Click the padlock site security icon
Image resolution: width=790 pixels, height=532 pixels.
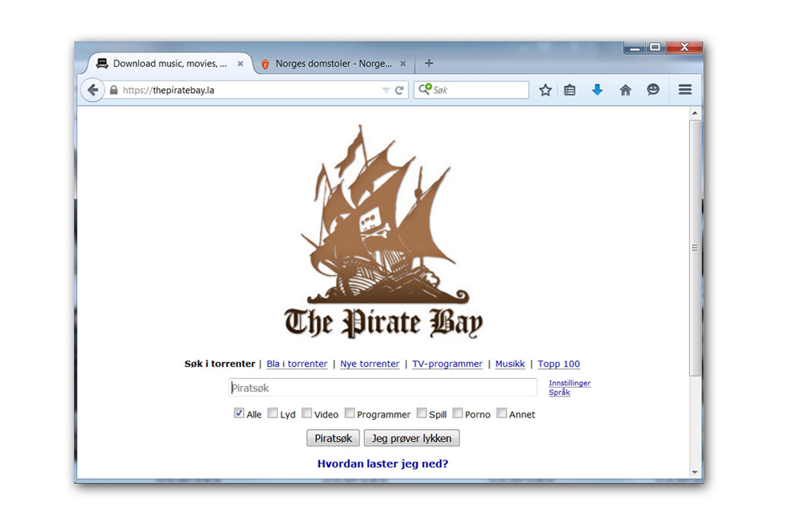click(114, 90)
